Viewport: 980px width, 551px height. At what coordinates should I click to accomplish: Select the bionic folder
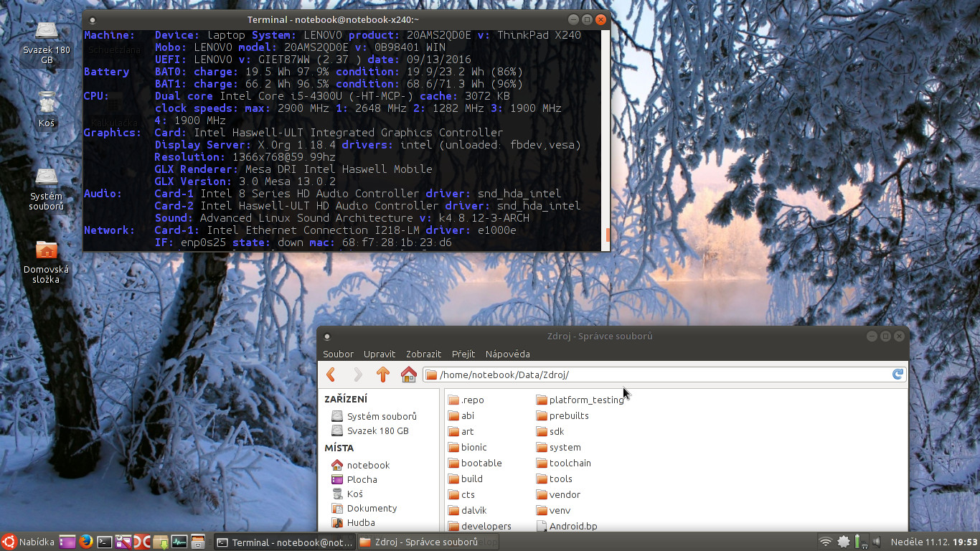click(468, 447)
